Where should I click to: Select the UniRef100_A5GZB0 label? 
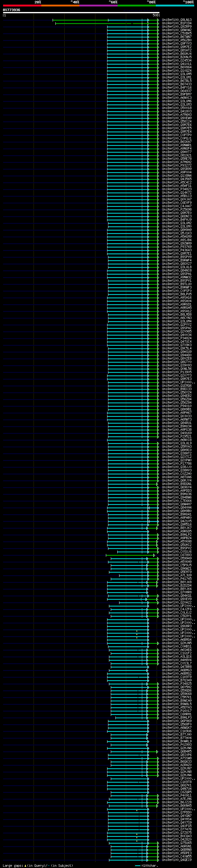177,40
